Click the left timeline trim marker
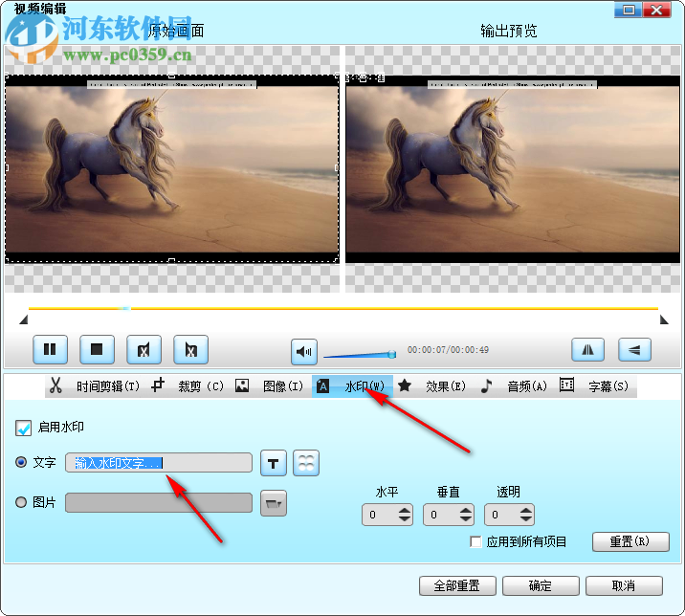The image size is (685, 616). pyautogui.click(x=24, y=320)
